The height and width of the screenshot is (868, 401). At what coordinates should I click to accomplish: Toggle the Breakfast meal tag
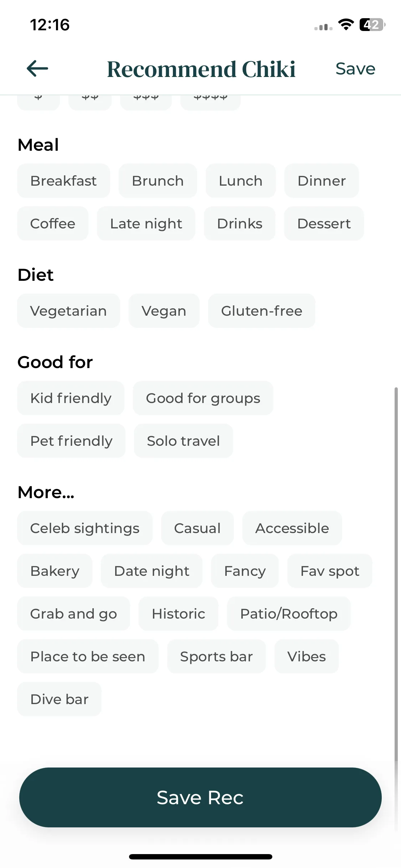[63, 181]
